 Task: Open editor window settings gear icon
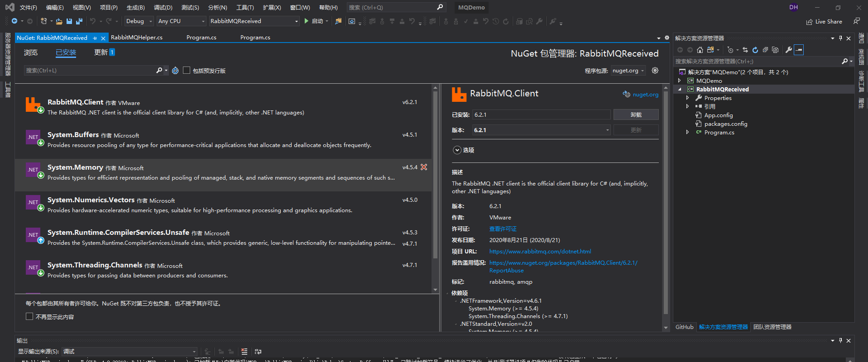pos(667,38)
